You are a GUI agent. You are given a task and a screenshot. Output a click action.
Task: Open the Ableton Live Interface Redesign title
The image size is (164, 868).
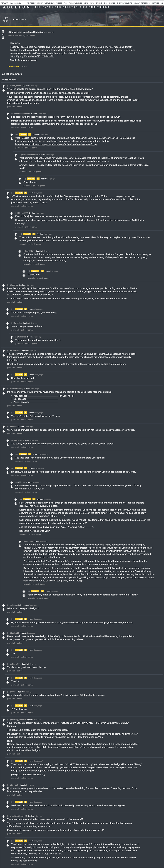(x=26, y=32)
